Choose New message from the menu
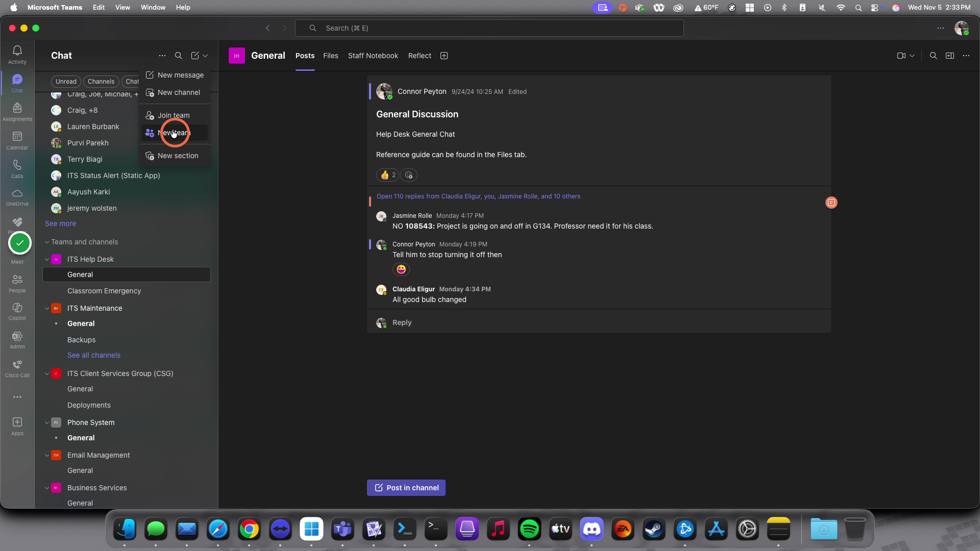This screenshot has width=980, height=551. tap(175, 75)
